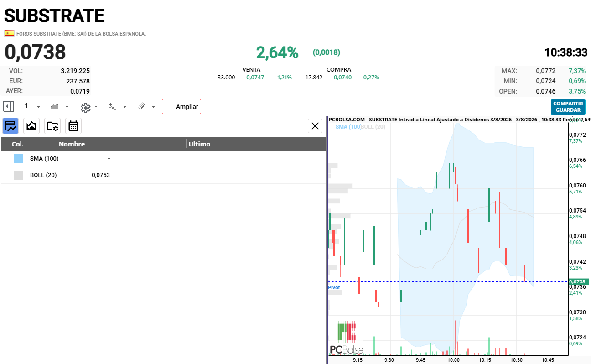The height and width of the screenshot is (364, 591).
Task: Click the Ampliar button
Action: [x=181, y=107]
